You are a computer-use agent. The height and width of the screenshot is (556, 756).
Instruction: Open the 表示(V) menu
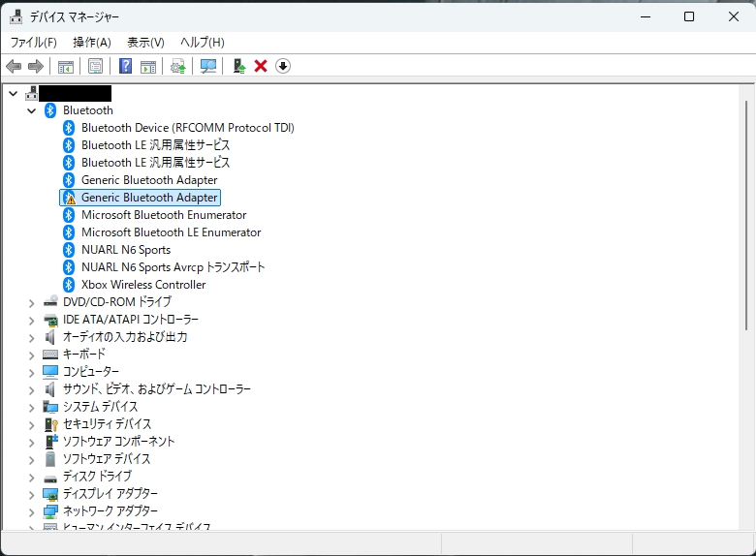[x=145, y=43]
